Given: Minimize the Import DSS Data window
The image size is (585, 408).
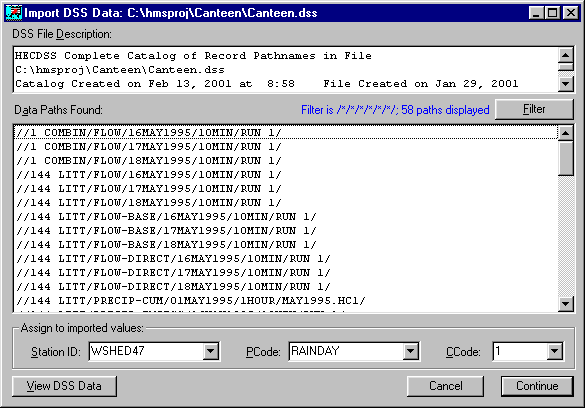Looking at the screenshot, I should point(536,13).
